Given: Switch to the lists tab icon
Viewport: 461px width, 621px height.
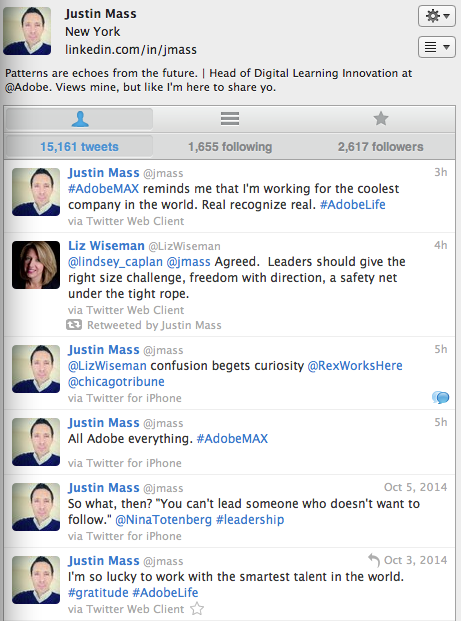Looking at the screenshot, I should 230,118.
